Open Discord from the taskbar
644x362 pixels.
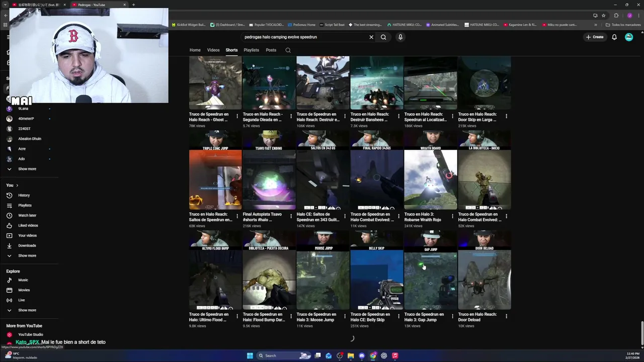[x=362, y=355]
